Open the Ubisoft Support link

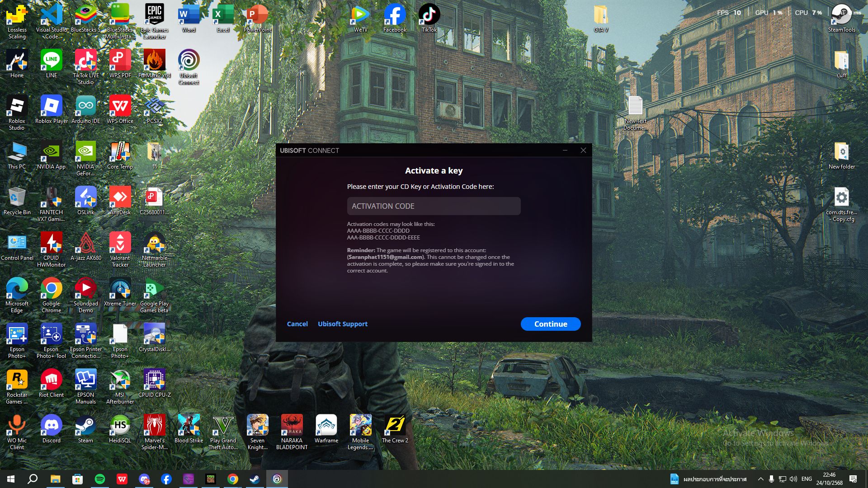(342, 324)
